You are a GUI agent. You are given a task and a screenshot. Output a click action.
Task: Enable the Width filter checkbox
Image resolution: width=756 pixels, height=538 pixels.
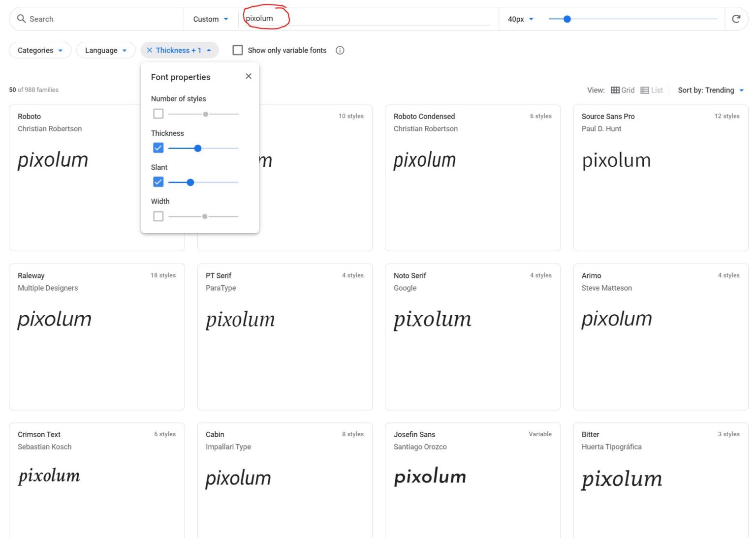point(158,216)
